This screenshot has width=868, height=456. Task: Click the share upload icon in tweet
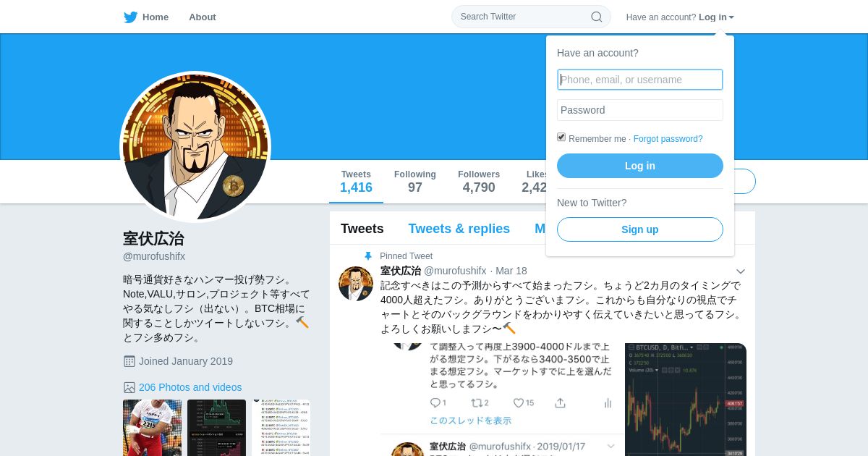click(560, 403)
